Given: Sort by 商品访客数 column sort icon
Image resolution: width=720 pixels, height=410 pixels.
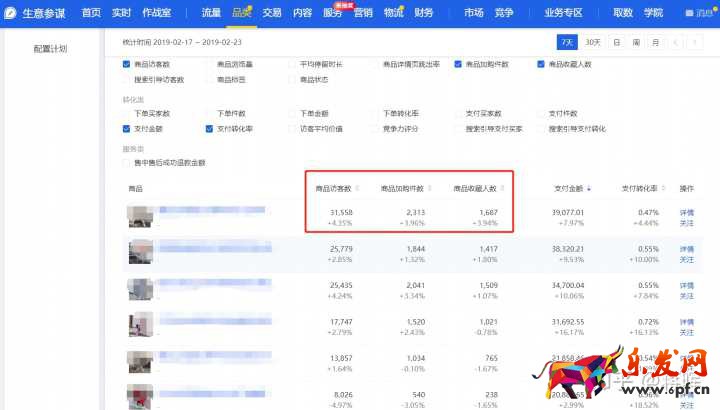Looking at the screenshot, I should 355,188.
